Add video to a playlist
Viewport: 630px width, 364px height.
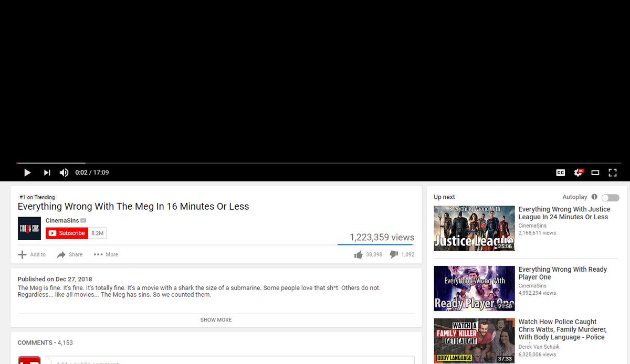click(32, 254)
